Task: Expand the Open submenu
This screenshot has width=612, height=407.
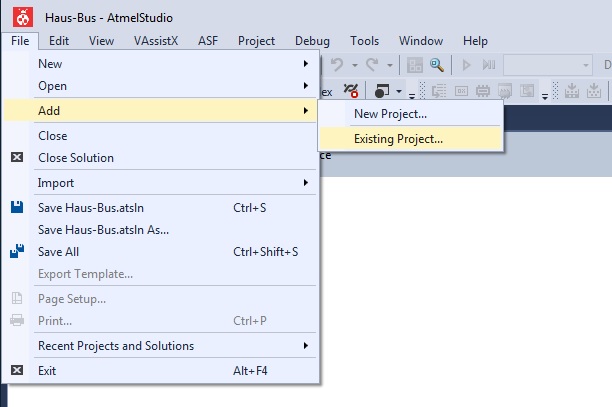Action: (161, 86)
